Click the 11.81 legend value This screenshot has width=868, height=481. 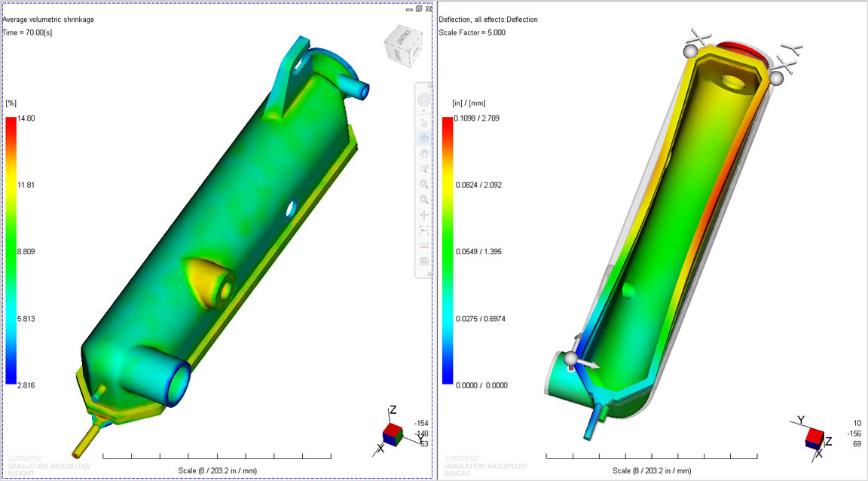tap(26, 185)
